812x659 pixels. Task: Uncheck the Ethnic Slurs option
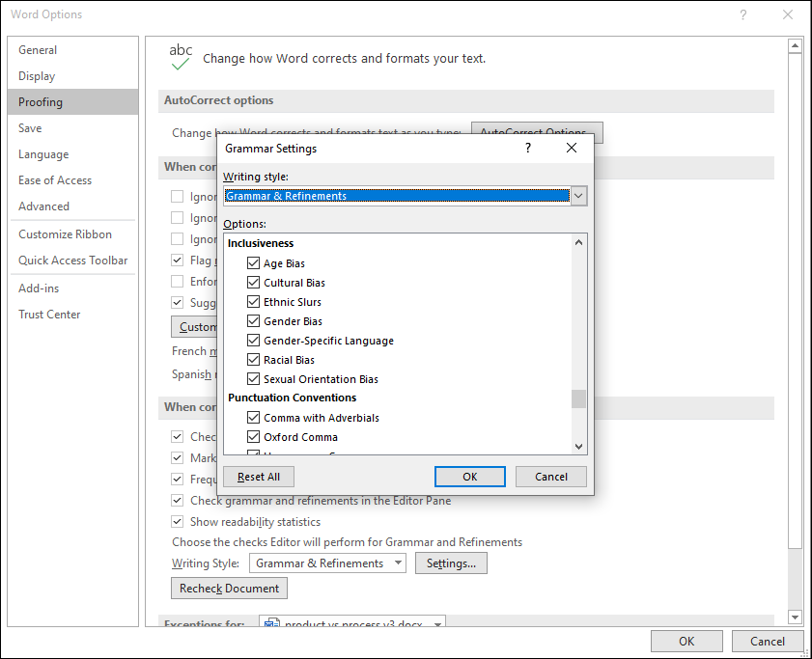click(x=253, y=301)
